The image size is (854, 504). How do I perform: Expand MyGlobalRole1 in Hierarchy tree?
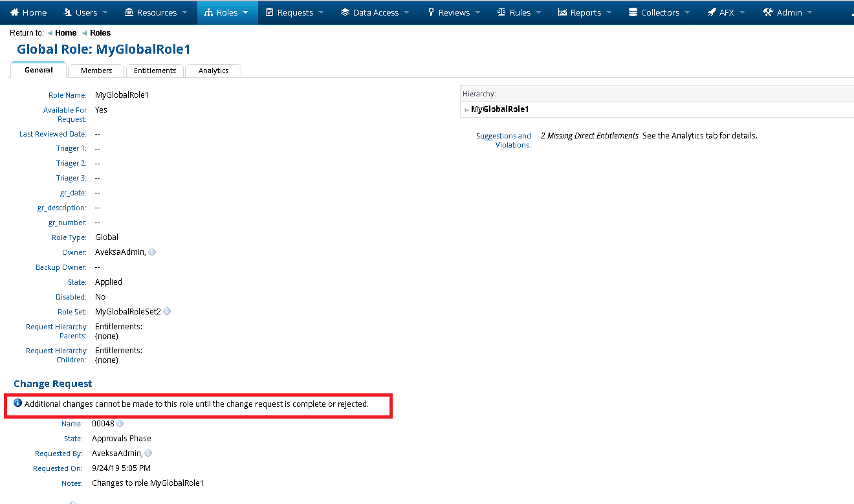466,110
